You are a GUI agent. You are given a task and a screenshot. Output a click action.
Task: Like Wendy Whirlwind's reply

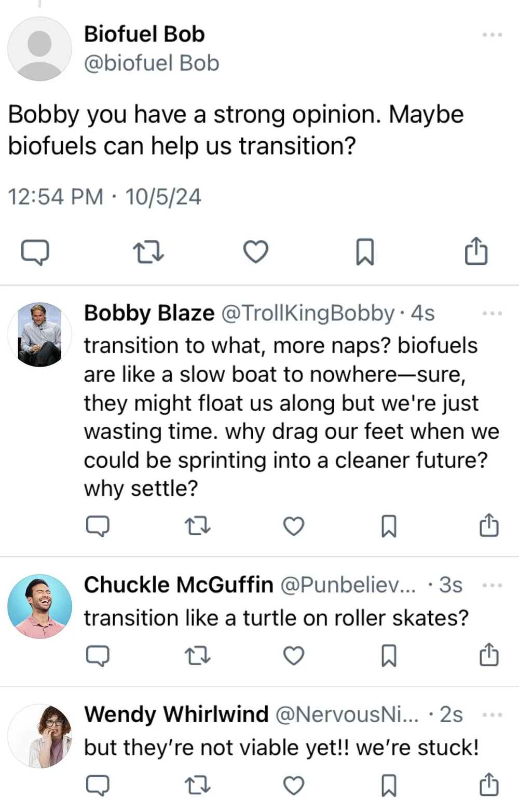coord(294,786)
